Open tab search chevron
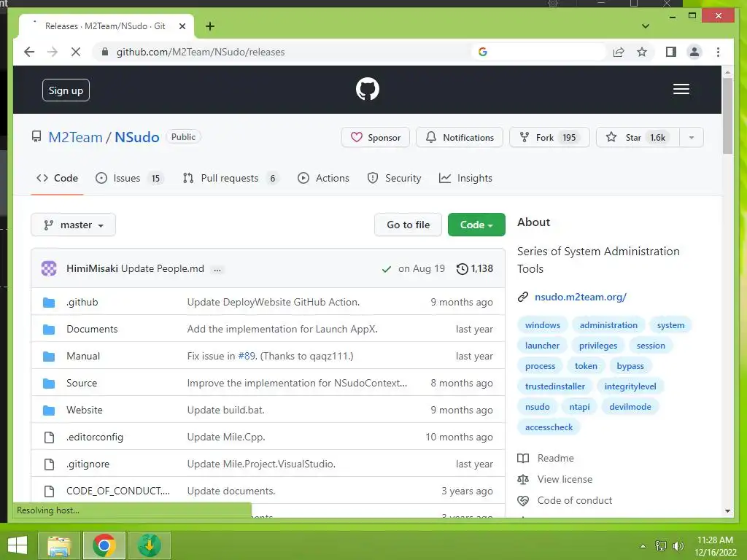 (x=646, y=26)
